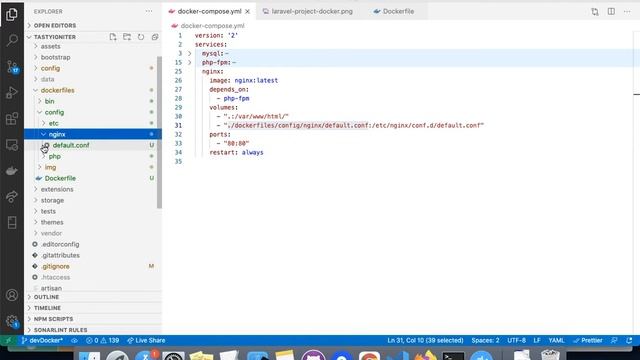The width and height of the screenshot is (640, 360).
Task: Click Live Share in status bar
Action: 146,340
